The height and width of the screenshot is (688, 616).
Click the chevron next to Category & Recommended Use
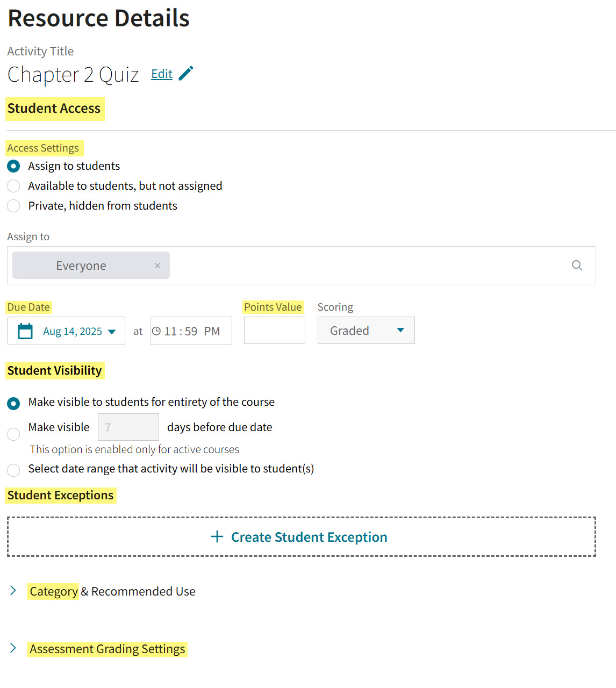pos(13,590)
